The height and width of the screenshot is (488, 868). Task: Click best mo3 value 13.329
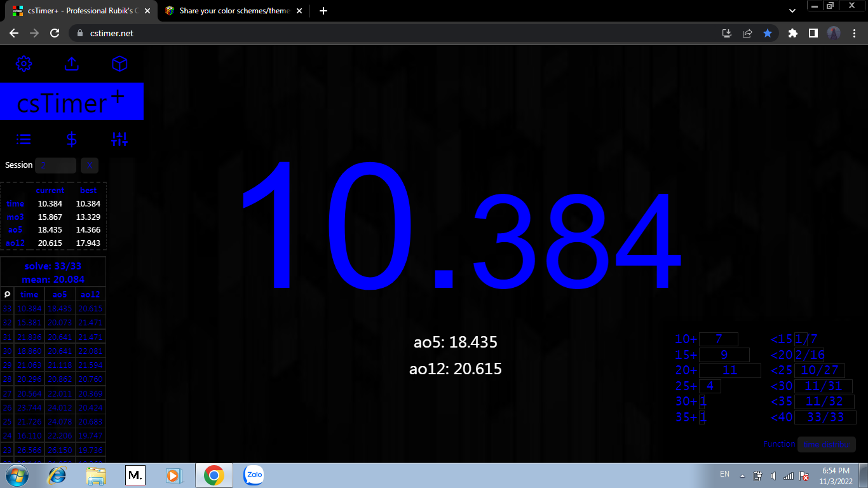coord(88,217)
